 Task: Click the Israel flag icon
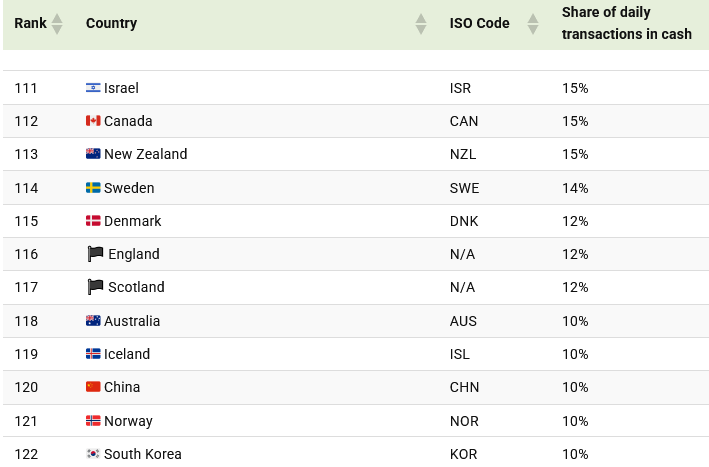(93, 88)
